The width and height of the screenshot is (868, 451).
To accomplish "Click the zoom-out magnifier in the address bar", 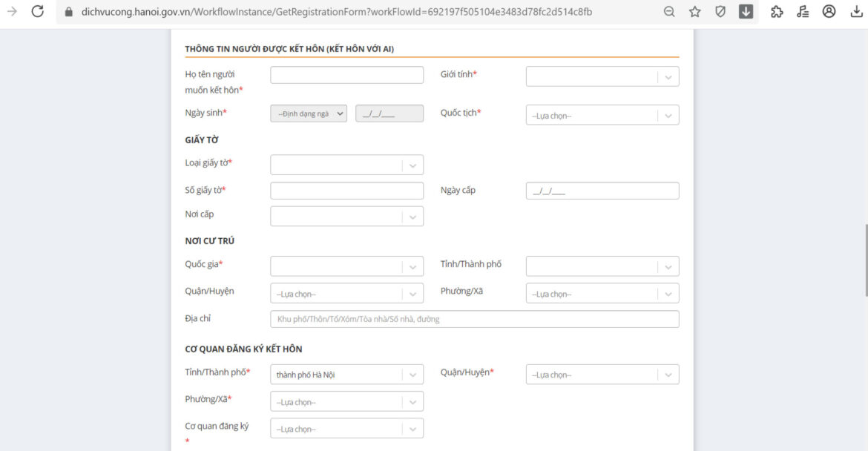I will 668,11.
